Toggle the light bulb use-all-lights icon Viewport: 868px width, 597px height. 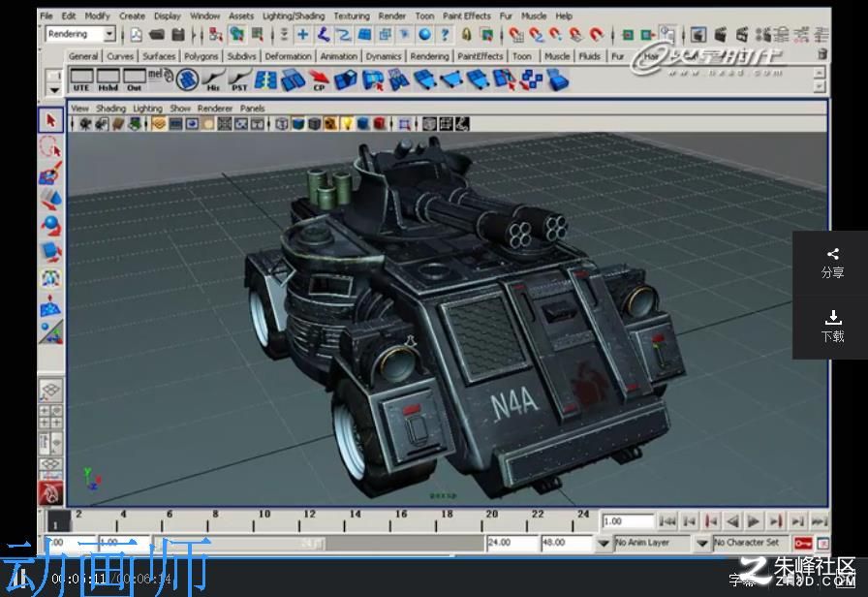(x=347, y=123)
